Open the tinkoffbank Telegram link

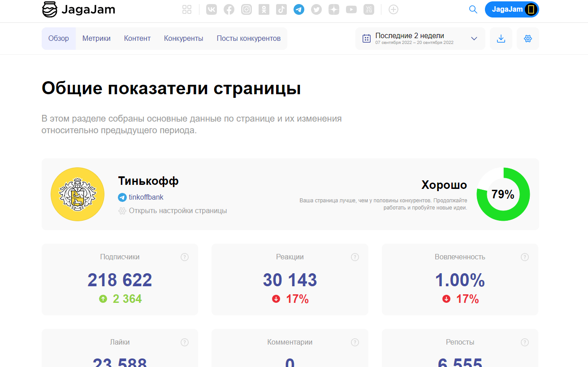(x=146, y=197)
